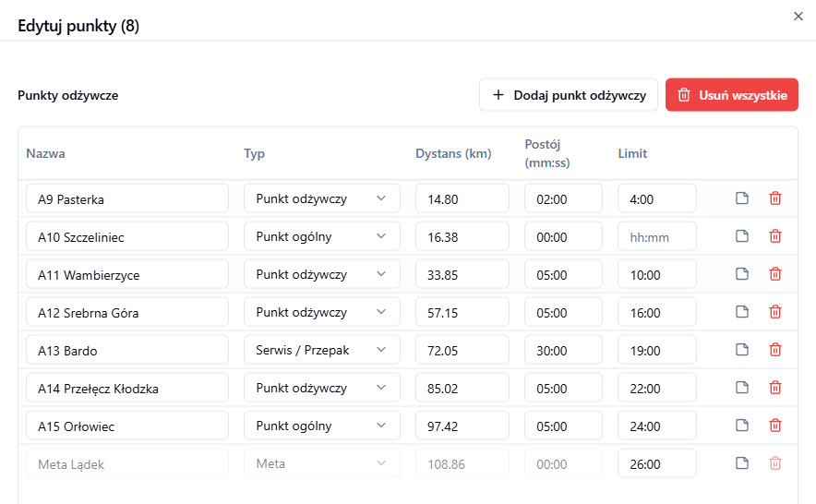
Task: Open the note icon for Meta Lądek
Action: 741,463
